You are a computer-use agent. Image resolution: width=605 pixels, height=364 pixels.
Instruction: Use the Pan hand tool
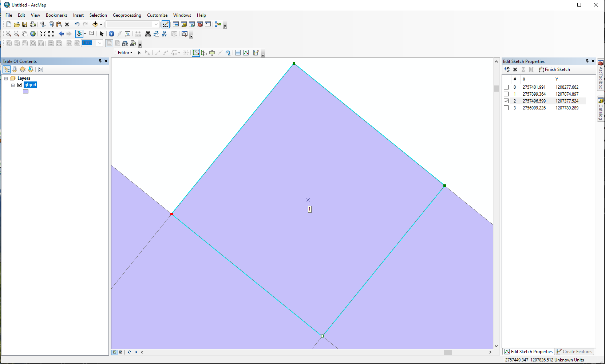[24, 33]
